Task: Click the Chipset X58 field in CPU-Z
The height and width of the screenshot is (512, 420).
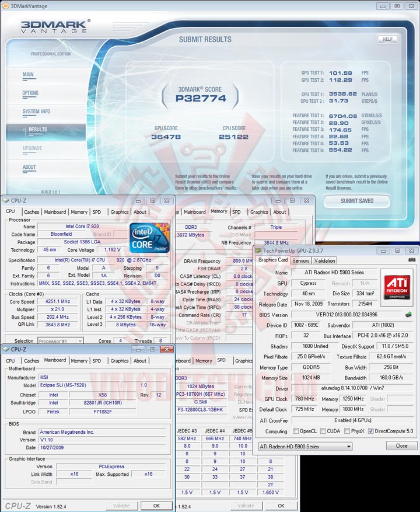Action: (x=103, y=395)
